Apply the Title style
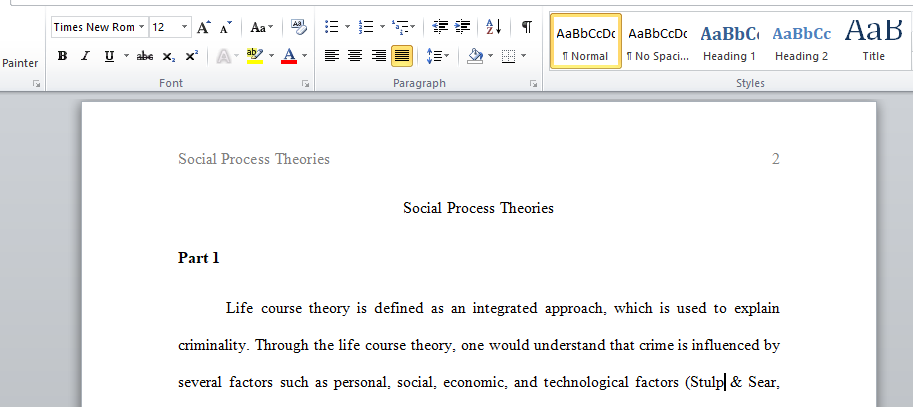Viewport: 913px width, 407px height. pos(873,41)
